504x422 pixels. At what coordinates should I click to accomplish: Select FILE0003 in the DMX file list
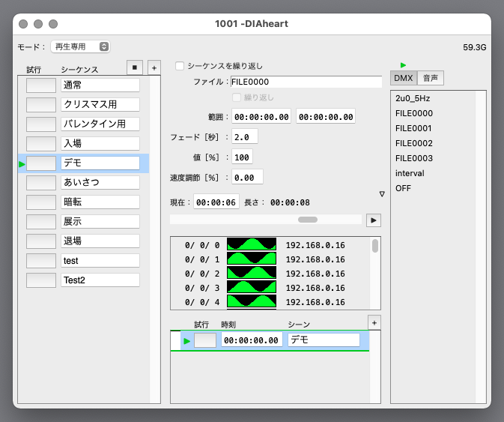tap(414, 158)
